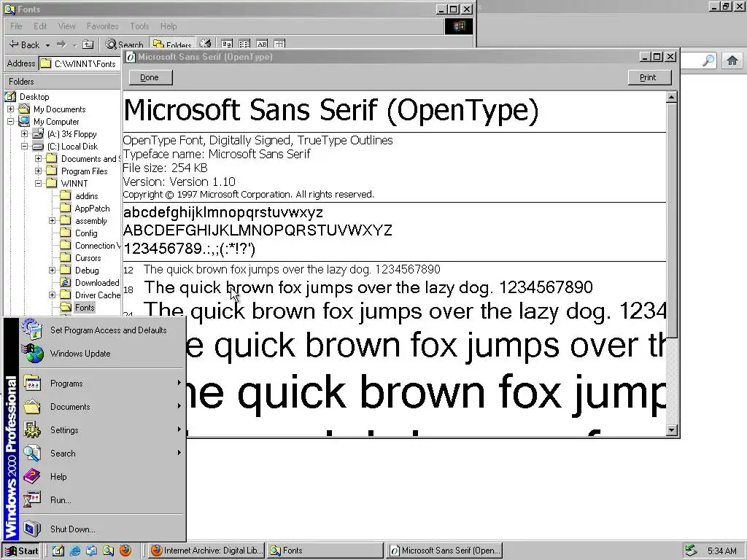Viewport: 747px width, 560px height.
Task: Launch Internet Explorer from Quick Launch
Action: [75, 551]
